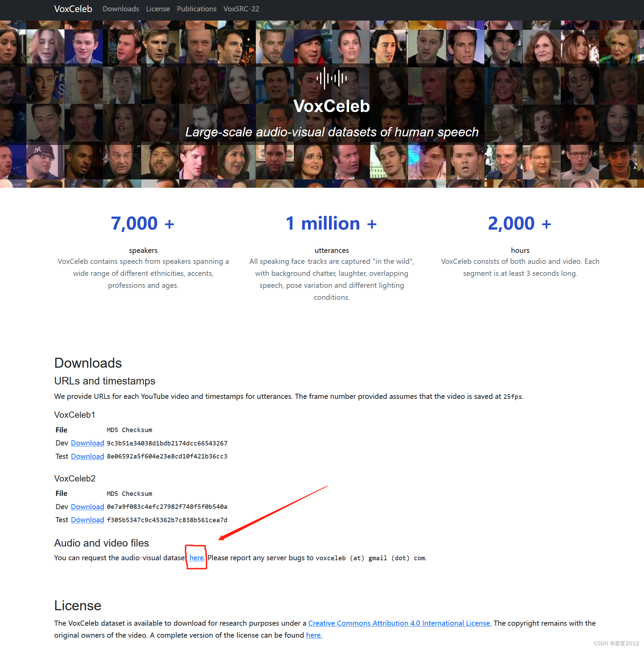Click the License section heading

pyautogui.click(x=78, y=606)
